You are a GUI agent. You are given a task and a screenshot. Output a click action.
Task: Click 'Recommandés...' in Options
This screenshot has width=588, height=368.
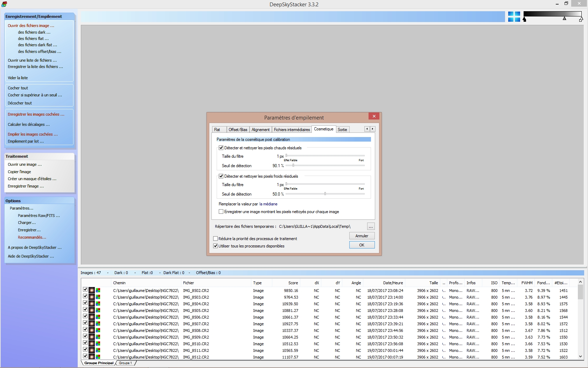click(x=32, y=237)
